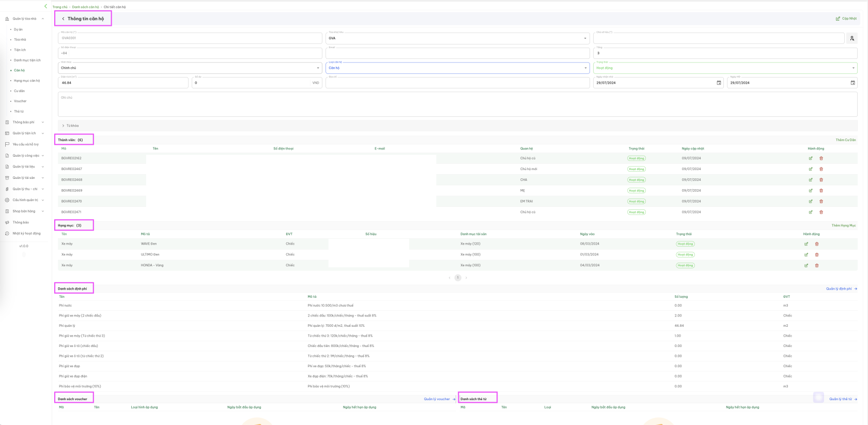This screenshot has height=425, width=868.
Task: Expand Quản lý tiện ích sidebar group
Action: click(24, 133)
